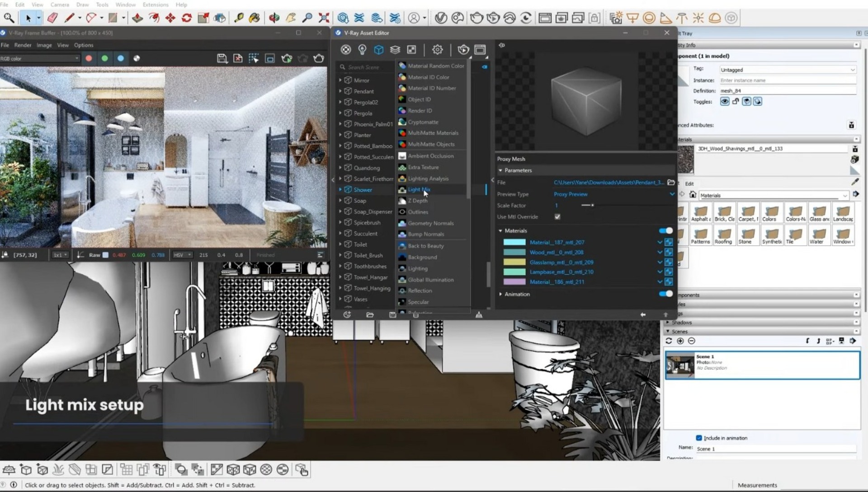
Task: Toggle Materials section in Proxy Mesh
Action: 665,230
